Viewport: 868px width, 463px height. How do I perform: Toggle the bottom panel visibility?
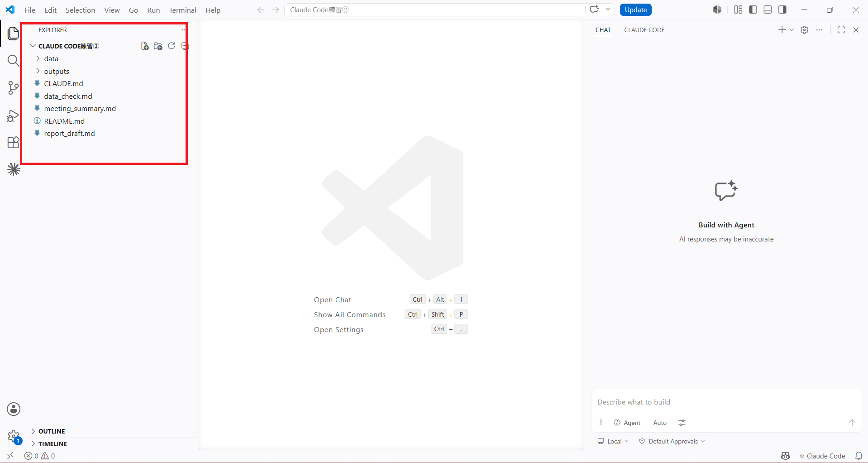pos(768,10)
